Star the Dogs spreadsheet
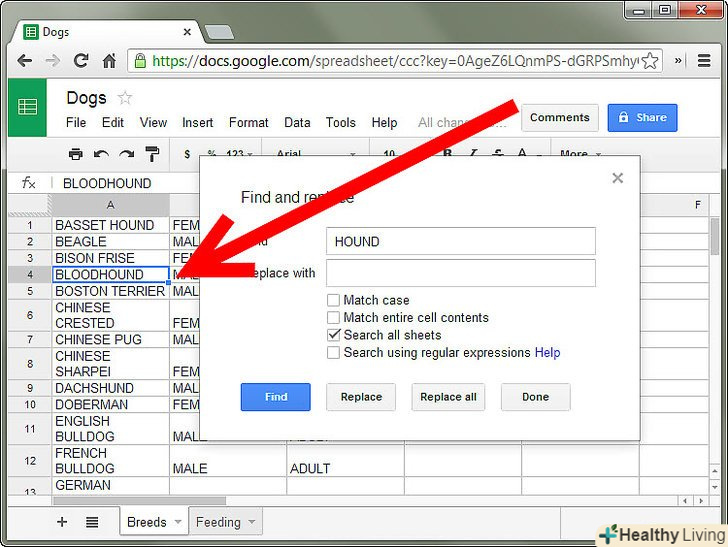The image size is (728, 547). point(124,98)
